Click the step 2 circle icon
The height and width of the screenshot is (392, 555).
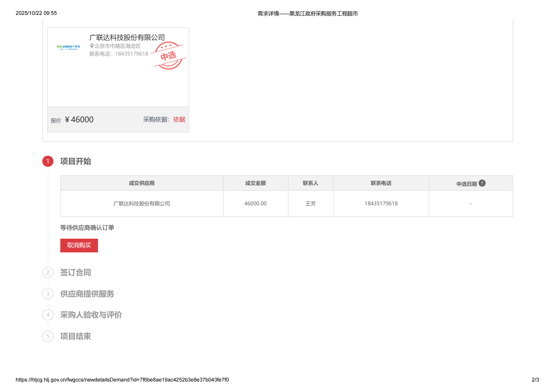(48, 272)
